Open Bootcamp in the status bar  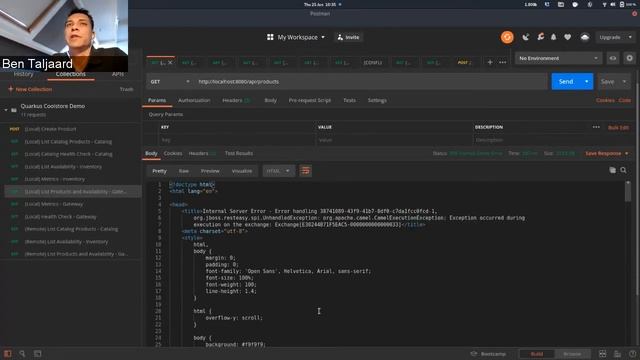[x=488, y=354]
